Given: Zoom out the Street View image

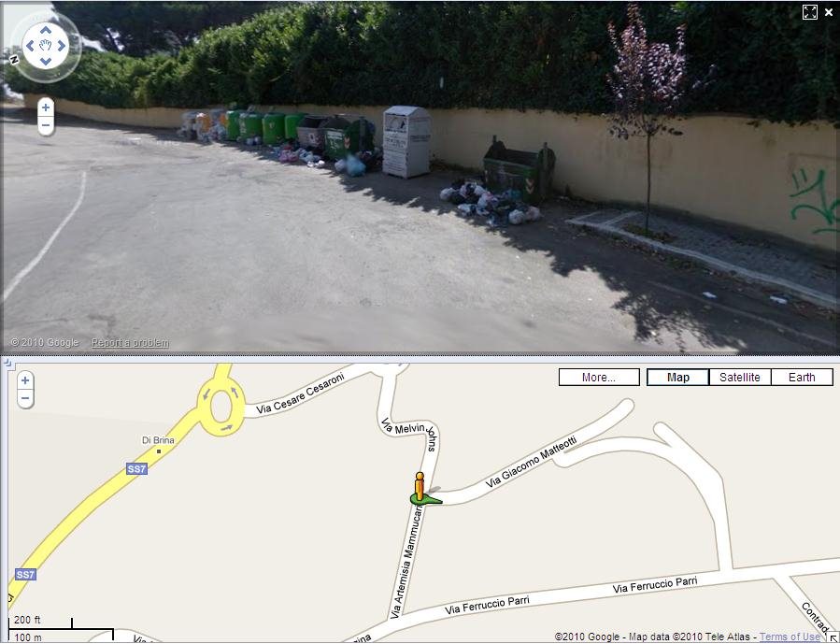Looking at the screenshot, I should click(x=46, y=125).
